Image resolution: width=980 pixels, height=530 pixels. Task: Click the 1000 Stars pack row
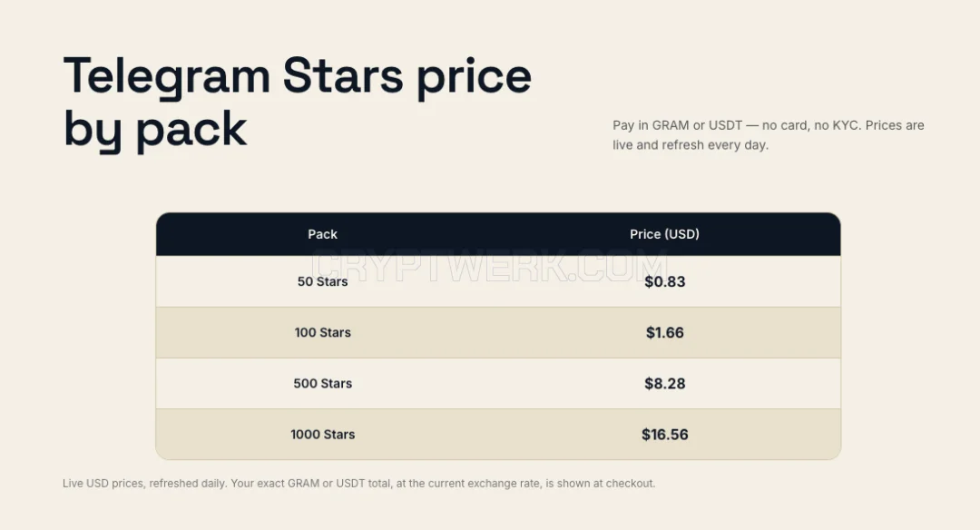498,435
